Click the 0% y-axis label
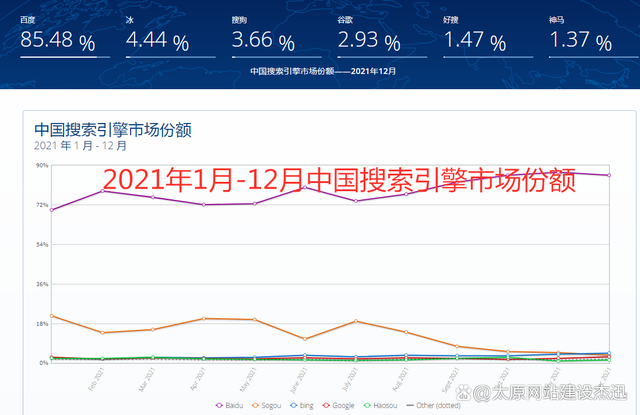Viewport: 640px width, 415px height. point(44,363)
